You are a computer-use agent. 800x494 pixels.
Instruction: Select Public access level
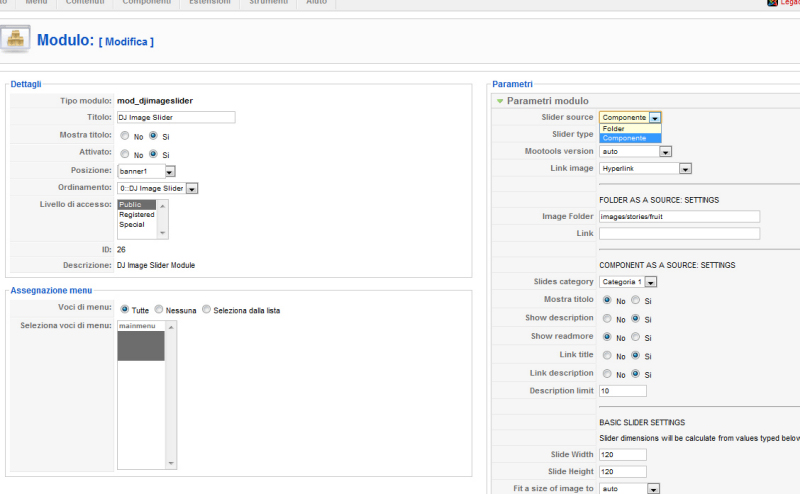pos(137,205)
